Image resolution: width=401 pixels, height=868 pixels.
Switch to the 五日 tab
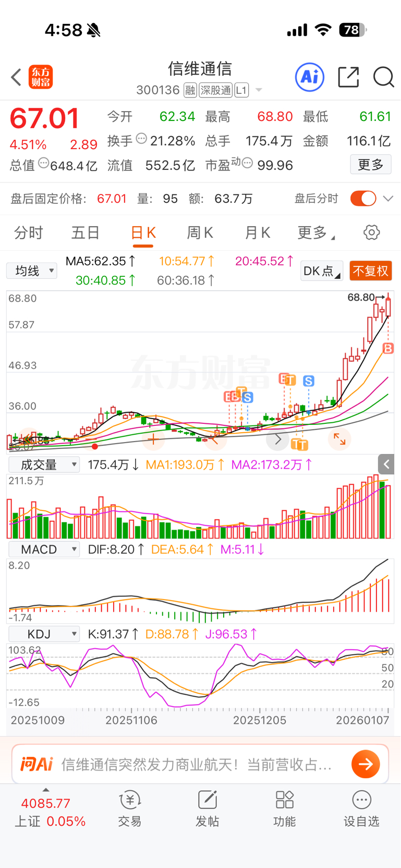(x=86, y=233)
